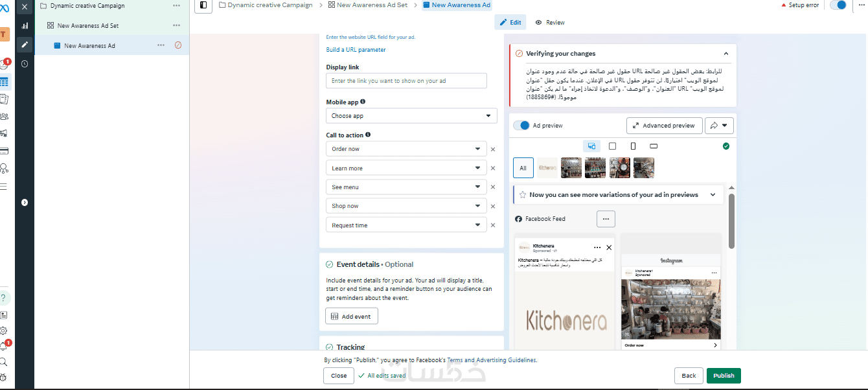Click the Publish button
The height and width of the screenshot is (390, 868).
click(x=724, y=376)
